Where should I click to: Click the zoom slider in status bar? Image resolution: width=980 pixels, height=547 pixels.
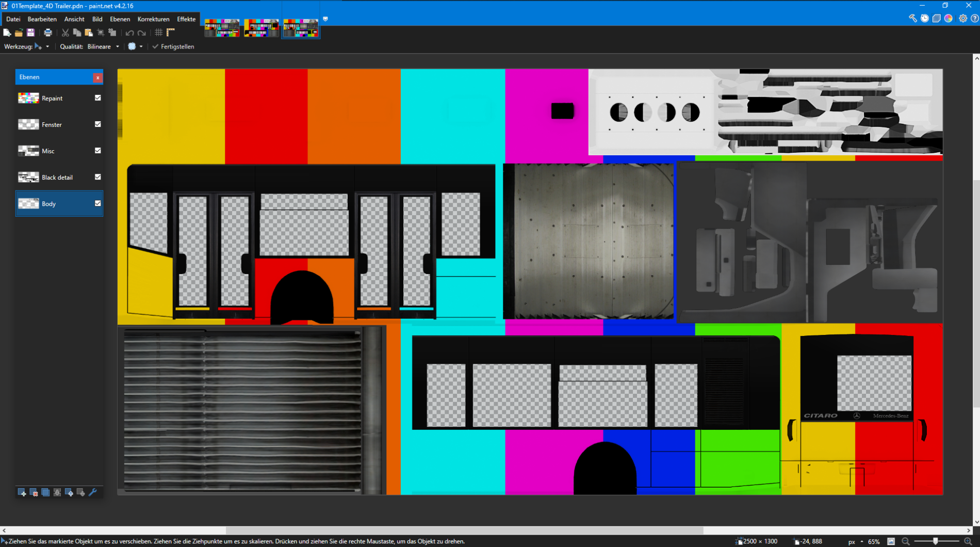(x=936, y=541)
